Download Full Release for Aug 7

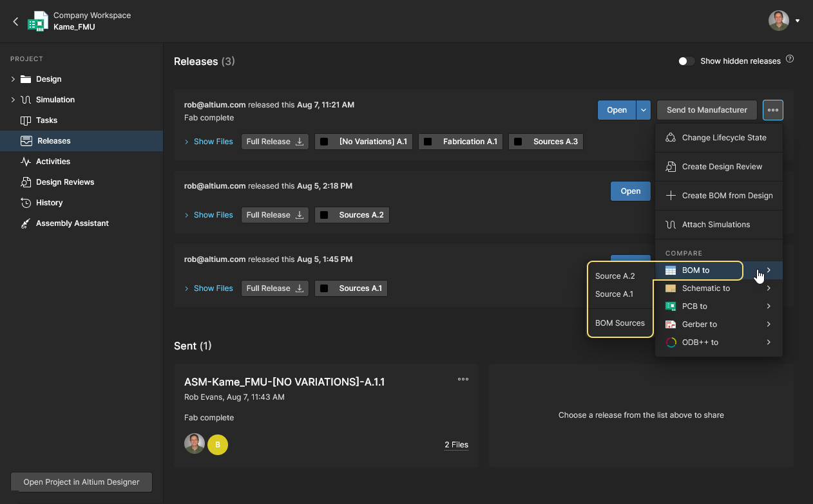click(275, 142)
